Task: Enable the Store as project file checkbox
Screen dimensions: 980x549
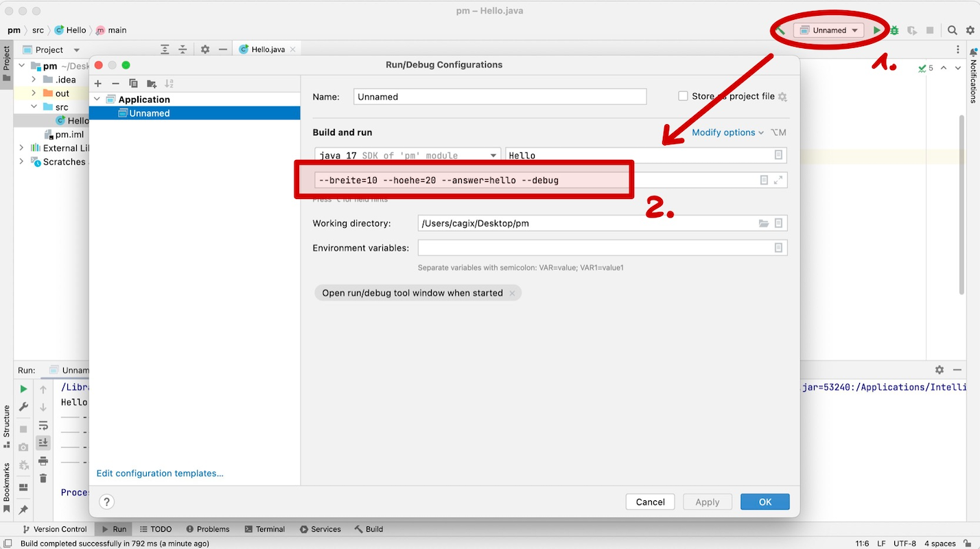Action: (683, 96)
